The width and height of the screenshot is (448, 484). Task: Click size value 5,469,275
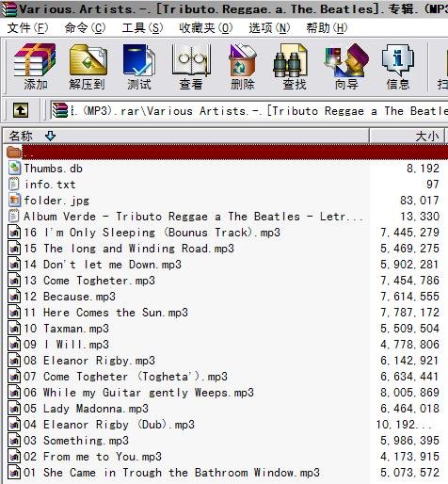(x=409, y=249)
